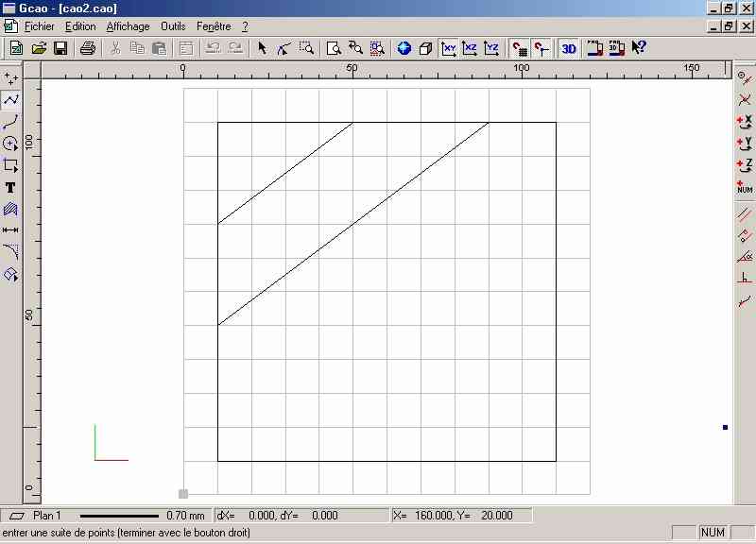Click the 3D button in toolbar
The width and height of the screenshot is (756, 544).
[x=569, y=48]
